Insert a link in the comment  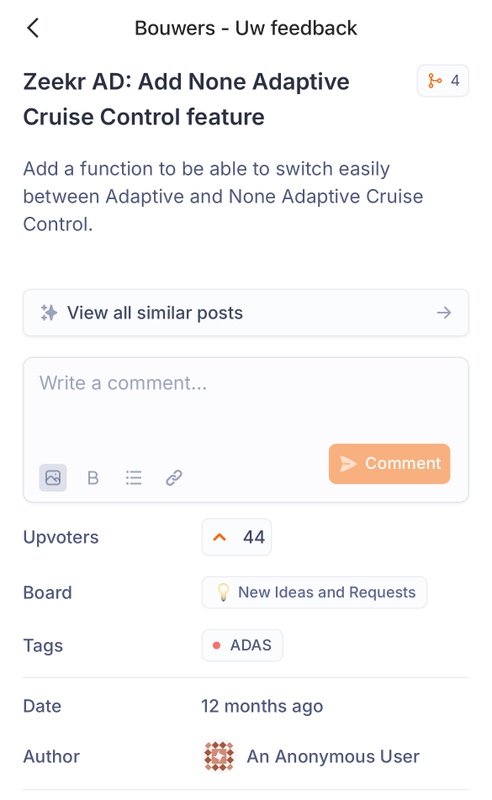[174, 478]
